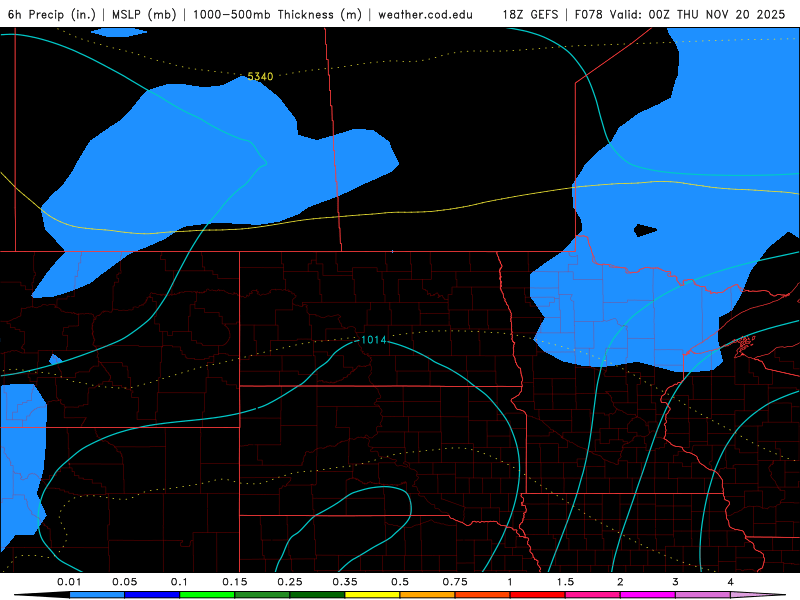The image size is (800, 600).
Task: Select the yellow 0.35–0.5 color swatch
Action: click(x=372, y=595)
